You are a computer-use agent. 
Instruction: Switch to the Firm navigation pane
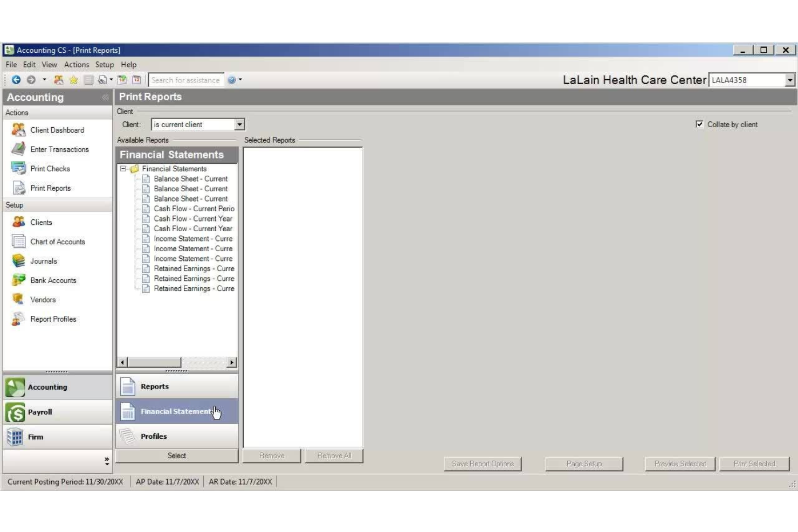pyautogui.click(x=36, y=437)
